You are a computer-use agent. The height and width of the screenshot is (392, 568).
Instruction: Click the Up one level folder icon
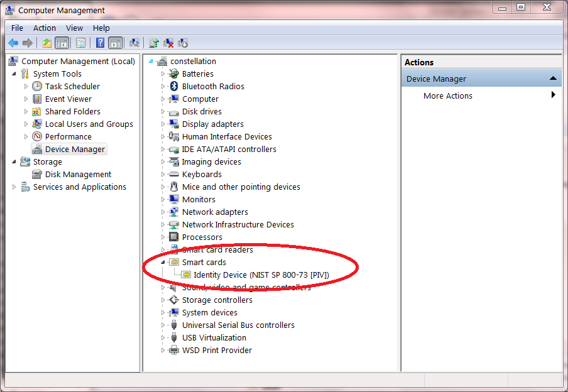[x=46, y=43]
